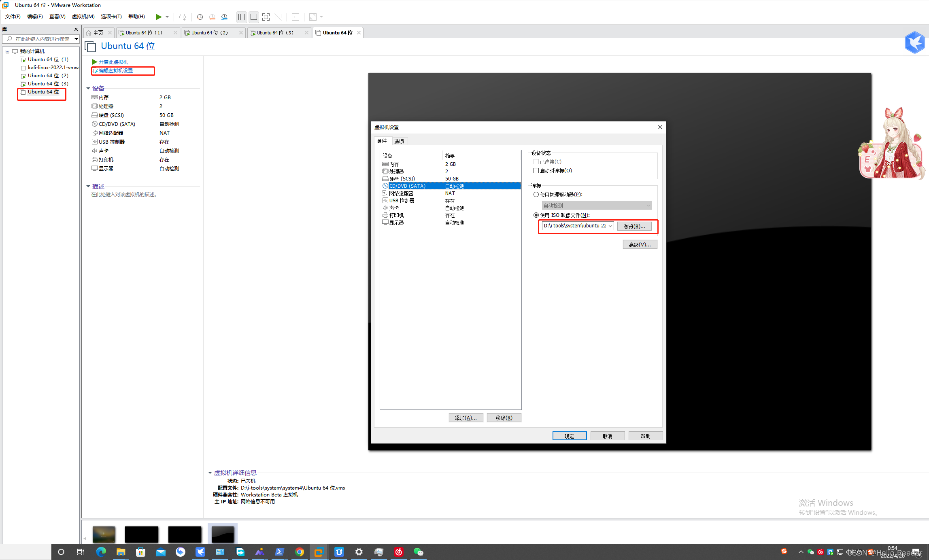Collapse the 设备 section
The height and width of the screenshot is (560, 929).
88,88
